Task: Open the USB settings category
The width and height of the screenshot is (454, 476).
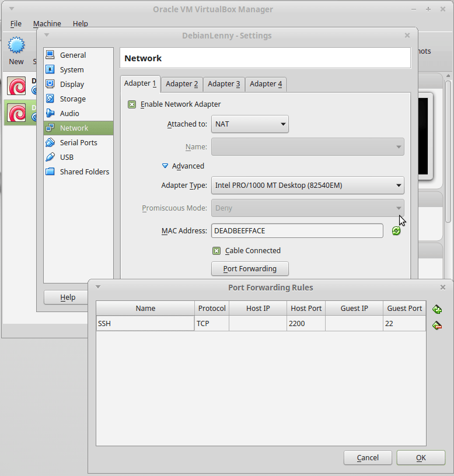Action: [78, 157]
